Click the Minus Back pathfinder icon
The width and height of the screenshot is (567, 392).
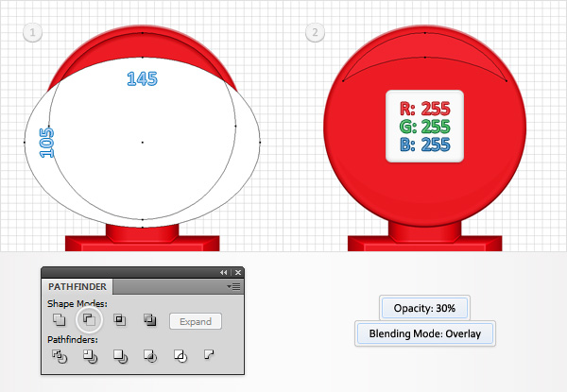click(x=210, y=354)
